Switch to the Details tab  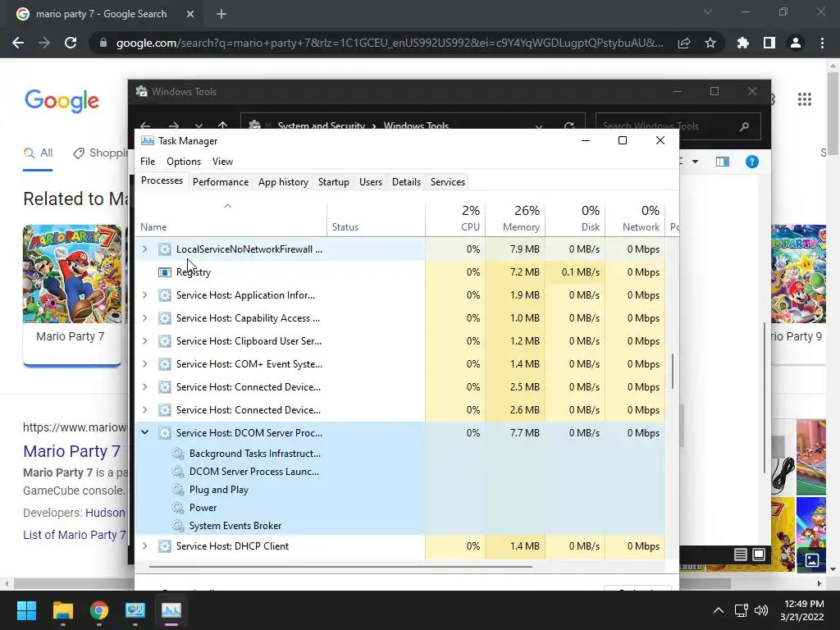(x=406, y=182)
